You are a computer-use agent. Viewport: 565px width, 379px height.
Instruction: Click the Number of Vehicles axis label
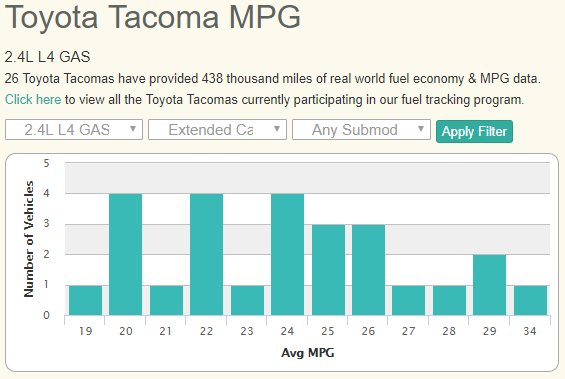[x=29, y=239]
